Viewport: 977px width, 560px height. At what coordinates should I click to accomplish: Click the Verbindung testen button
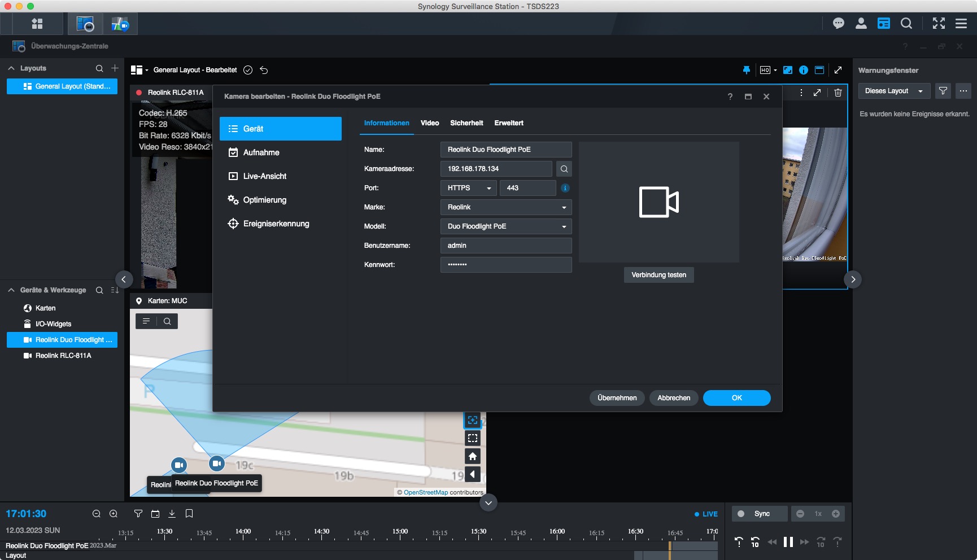tap(658, 275)
